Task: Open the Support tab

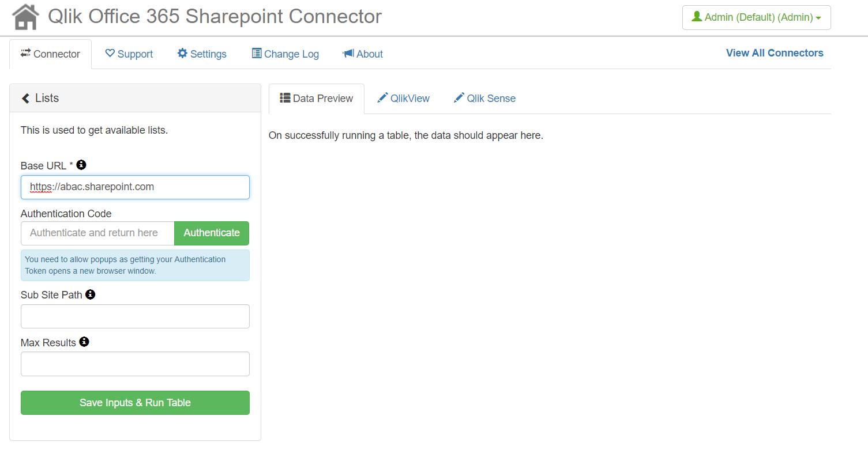Action: (x=129, y=54)
